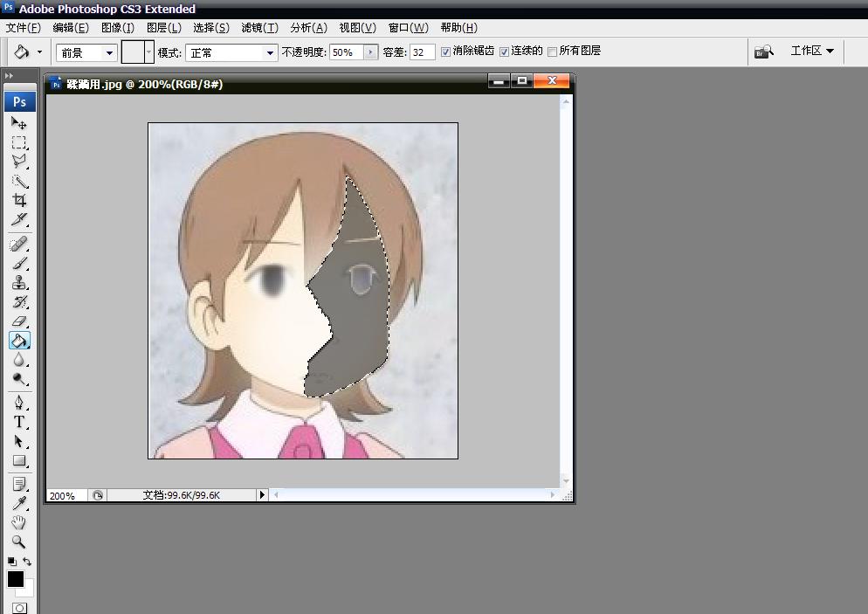868x614 pixels.
Task: Select the Notes tool
Action: point(19,485)
